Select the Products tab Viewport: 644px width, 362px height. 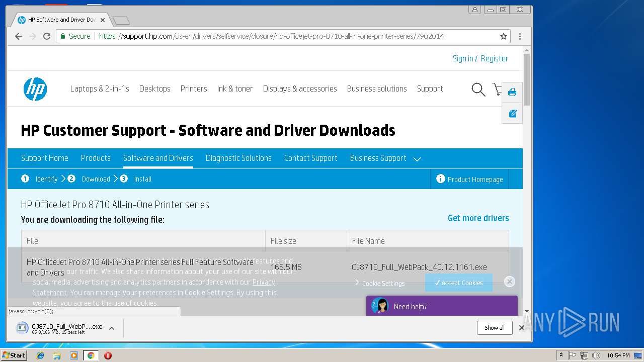96,158
